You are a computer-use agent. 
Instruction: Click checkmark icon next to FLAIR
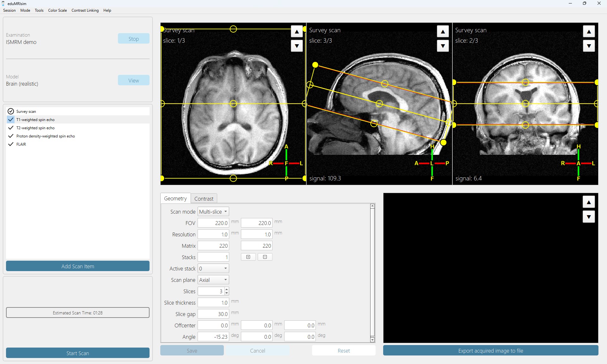11,144
